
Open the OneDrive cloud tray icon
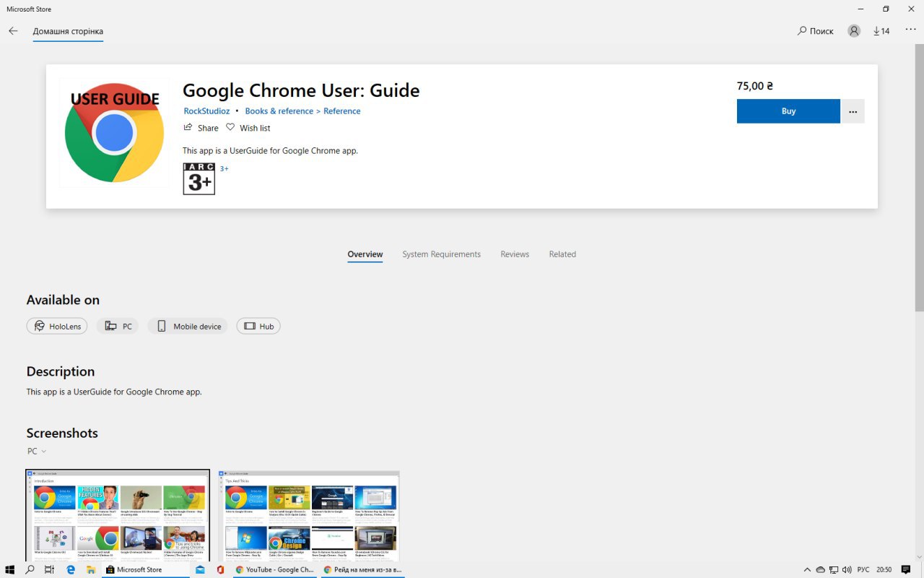821,569
